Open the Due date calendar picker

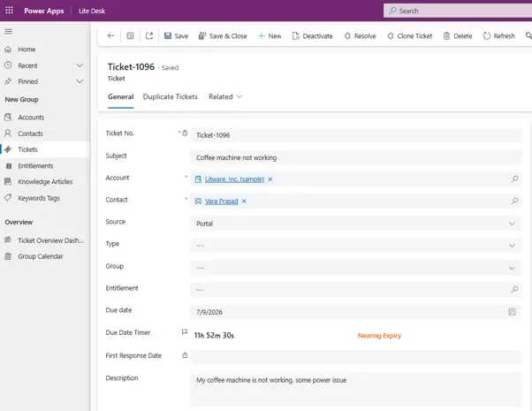pyautogui.click(x=512, y=311)
